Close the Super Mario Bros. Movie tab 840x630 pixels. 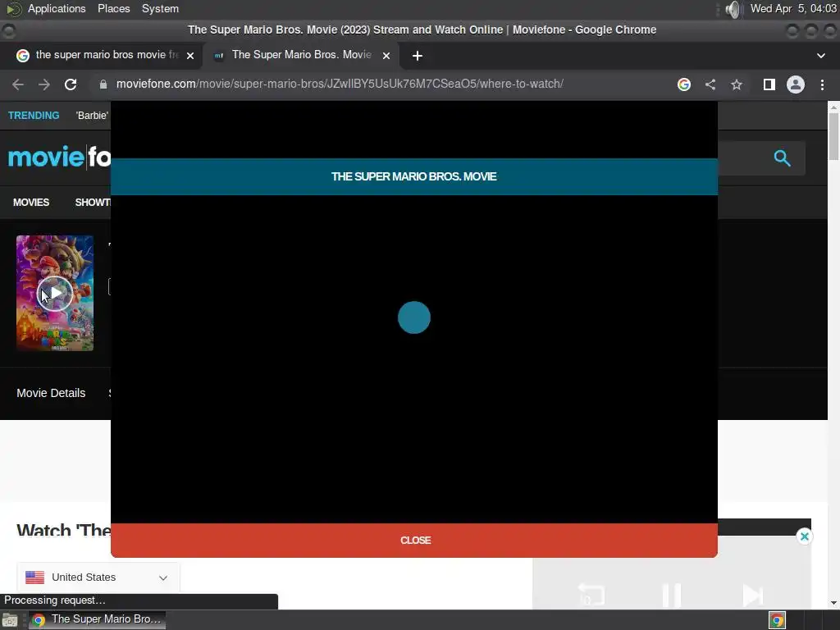(x=386, y=56)
